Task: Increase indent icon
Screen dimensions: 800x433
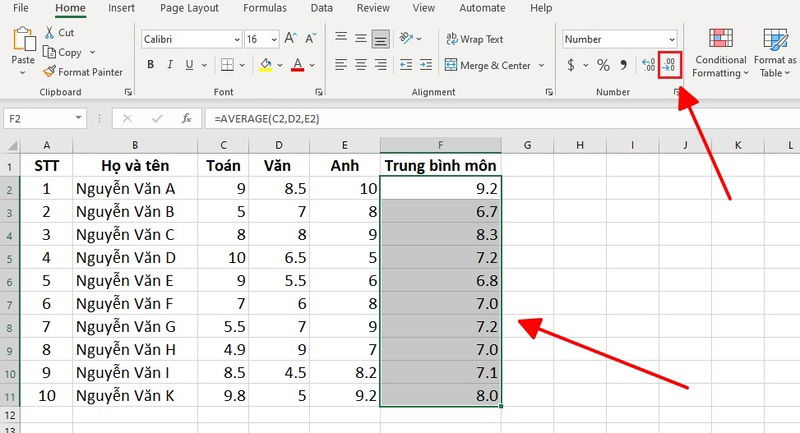Action: point(426,65)
